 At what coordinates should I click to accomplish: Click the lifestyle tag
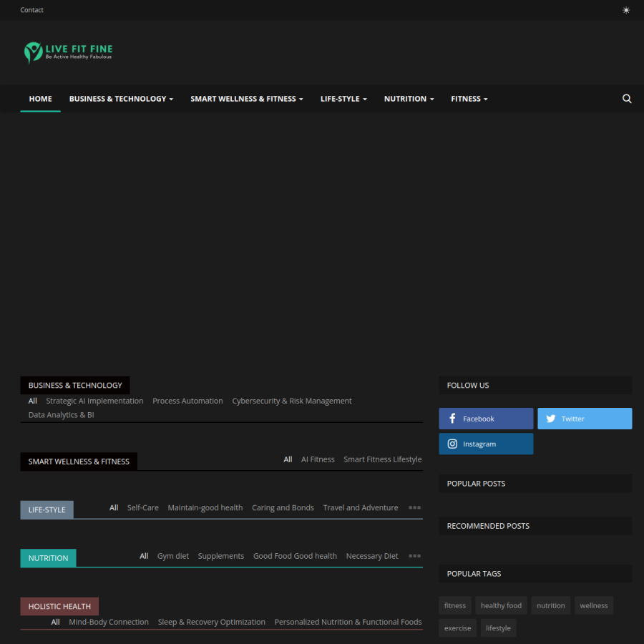click(x=498, y=628)
